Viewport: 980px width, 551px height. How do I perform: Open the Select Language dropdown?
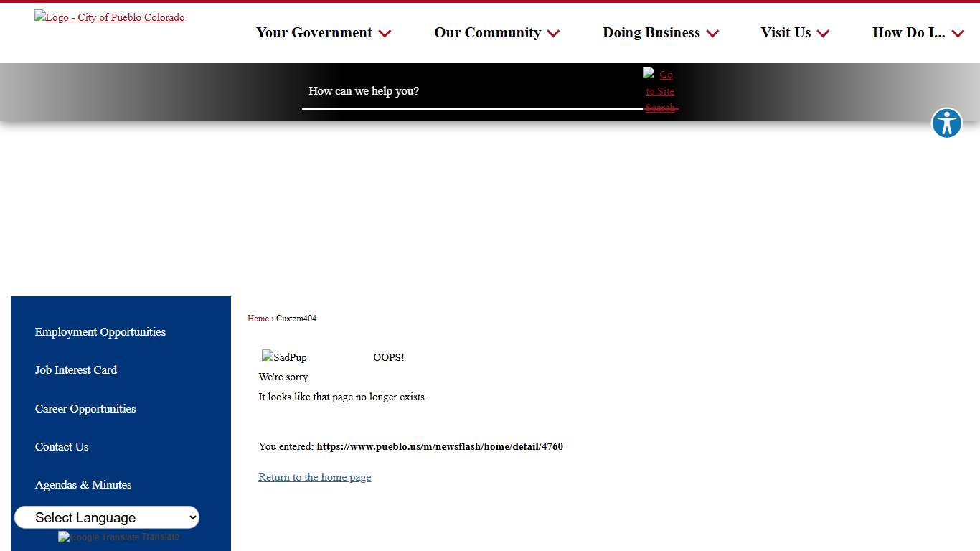pos(107,517)
